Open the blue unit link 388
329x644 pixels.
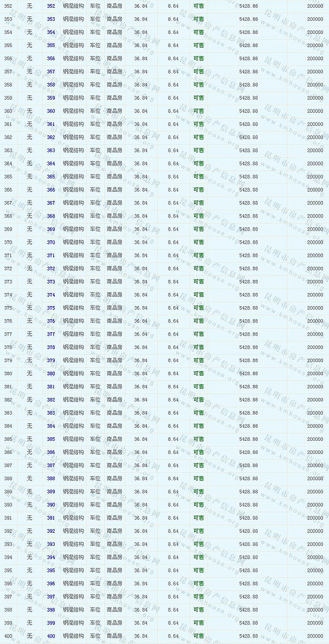click(51, 479)
